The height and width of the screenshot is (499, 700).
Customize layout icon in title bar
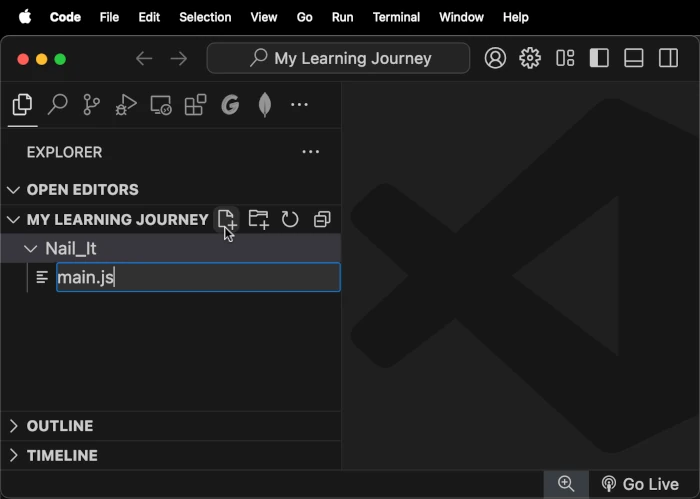point(565,58)
